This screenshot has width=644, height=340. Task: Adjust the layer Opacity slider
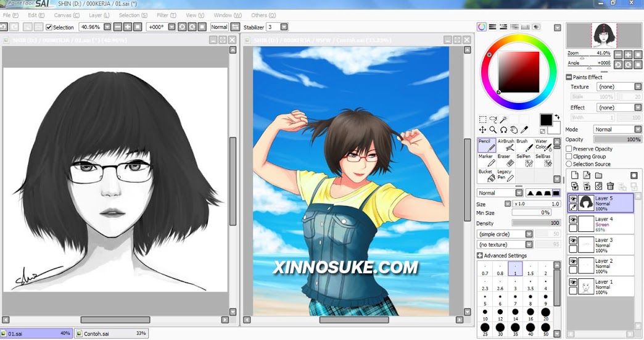coord(617,139)
